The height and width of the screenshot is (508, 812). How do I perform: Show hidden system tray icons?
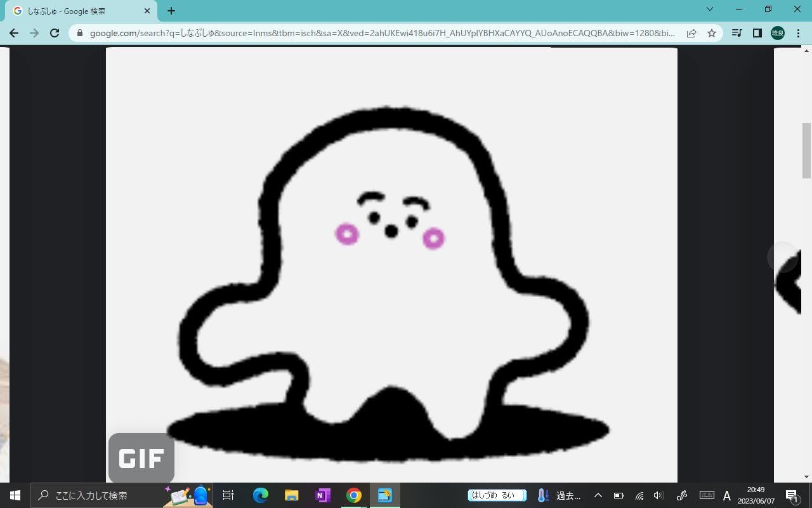598,496
